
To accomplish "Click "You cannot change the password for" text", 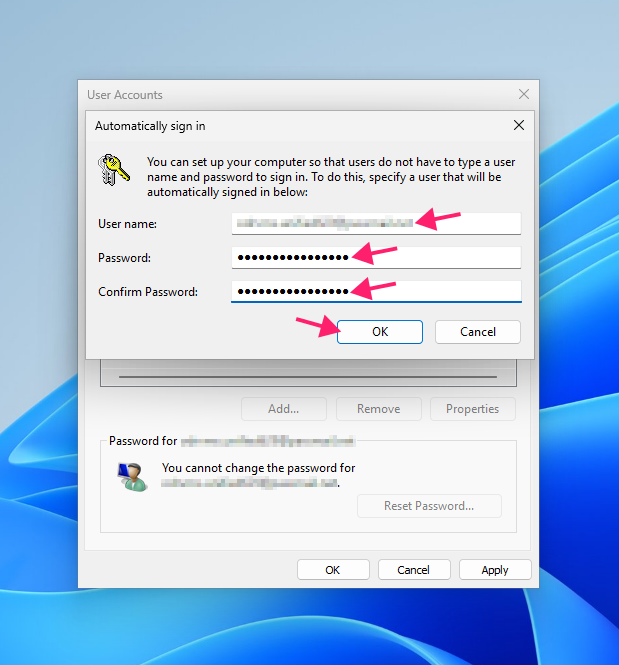I will [x=258, y=468].
